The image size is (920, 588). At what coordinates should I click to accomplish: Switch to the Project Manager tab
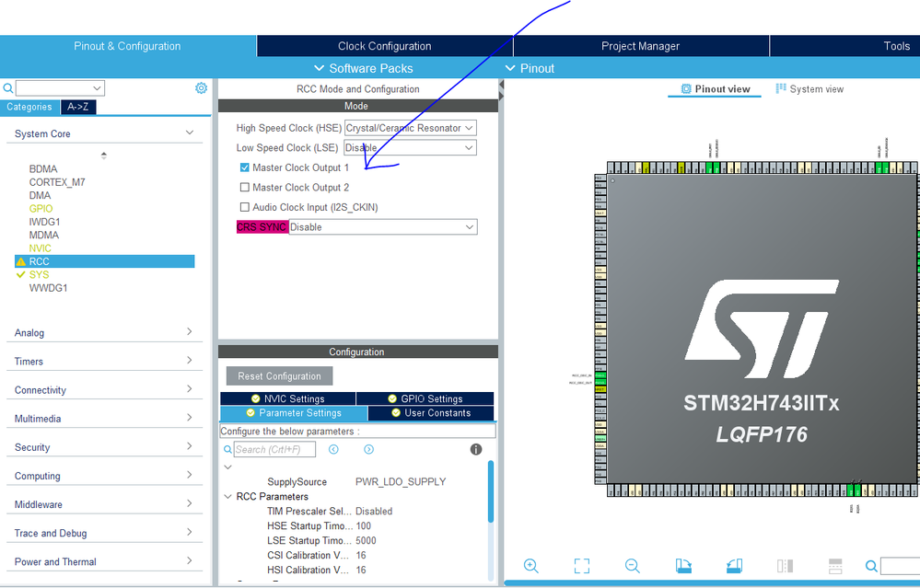click(x=641, y=46)
